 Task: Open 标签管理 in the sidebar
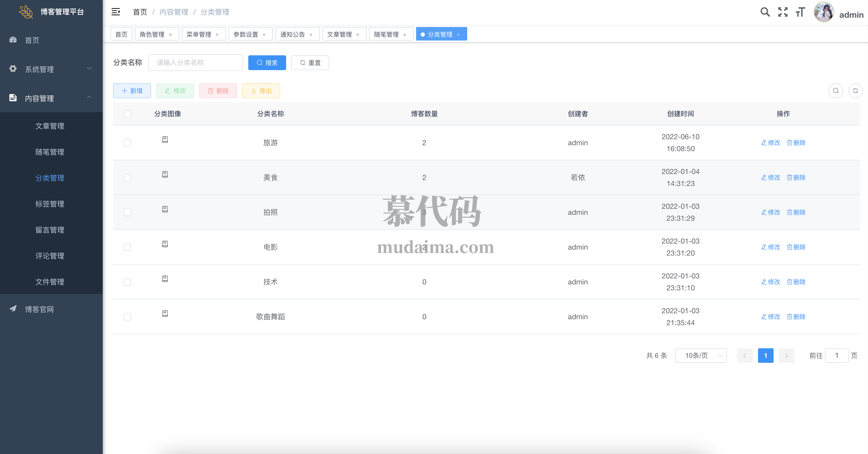pos(50,204)
